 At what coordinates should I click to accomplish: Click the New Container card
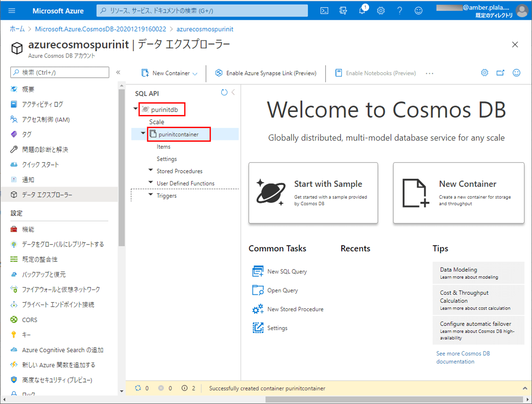(459, 193)
